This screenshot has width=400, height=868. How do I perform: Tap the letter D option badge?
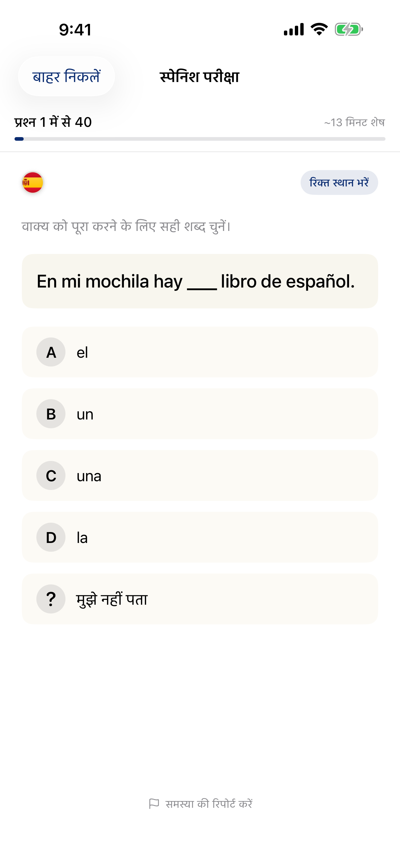click(x=51, y=538)
